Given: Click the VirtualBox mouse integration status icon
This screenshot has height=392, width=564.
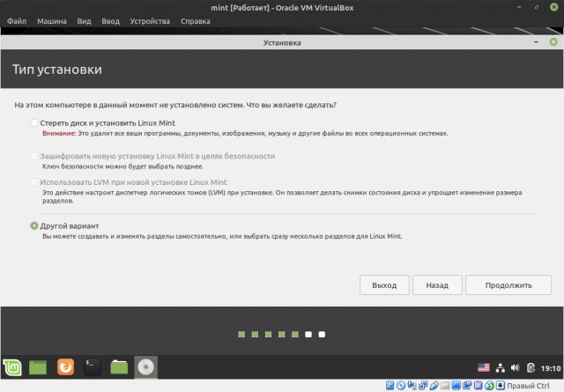Looking at the screenshot, I should pos(489,386).
